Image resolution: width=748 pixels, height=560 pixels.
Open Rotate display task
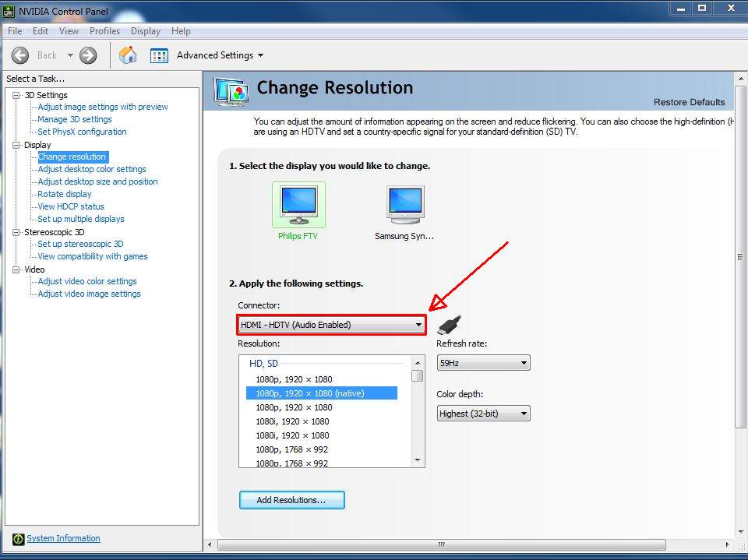[x=65, y=194]
